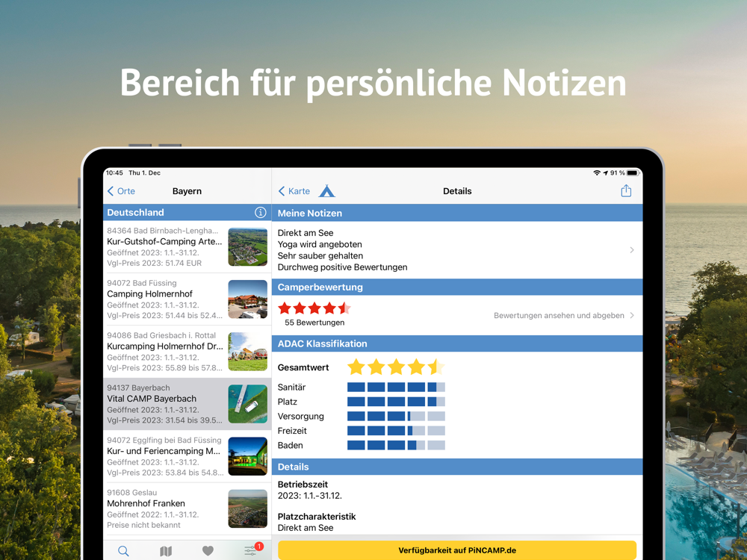Tap the Baden rating bar

pyautogui.click(x=396, y=445)
